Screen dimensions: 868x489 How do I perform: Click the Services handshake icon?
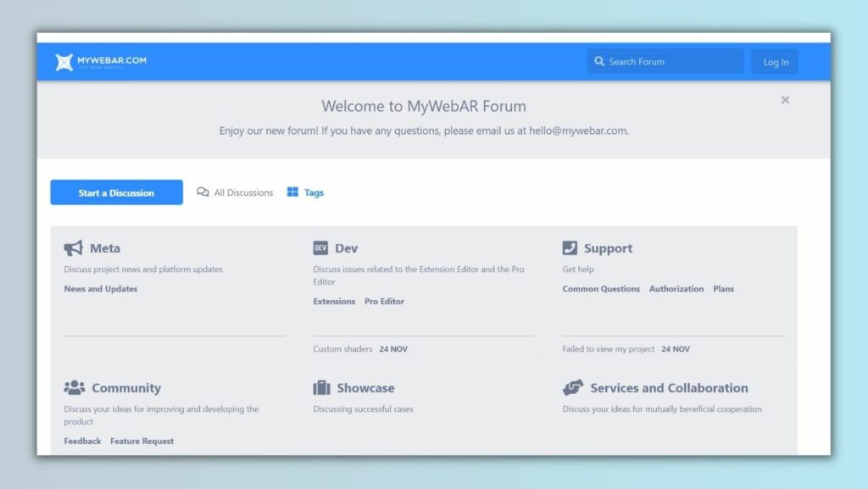[x=573, y=388]
